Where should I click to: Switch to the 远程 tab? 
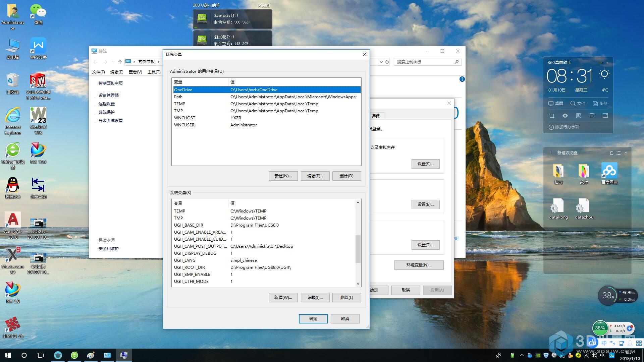pos(376,116)
